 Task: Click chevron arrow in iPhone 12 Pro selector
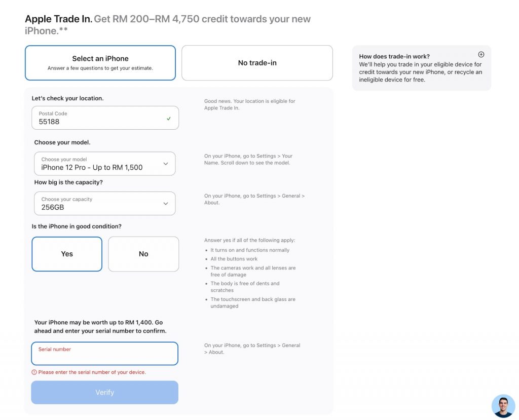click(x=166, y=164)
